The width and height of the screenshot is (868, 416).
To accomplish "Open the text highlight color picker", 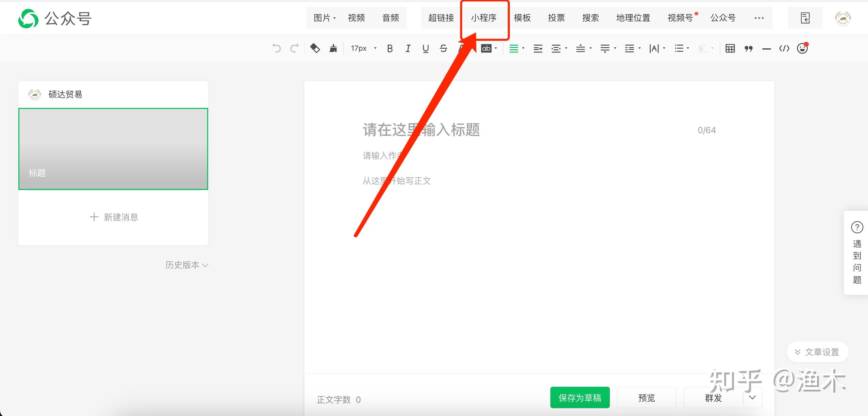I will tap(487, 48).
